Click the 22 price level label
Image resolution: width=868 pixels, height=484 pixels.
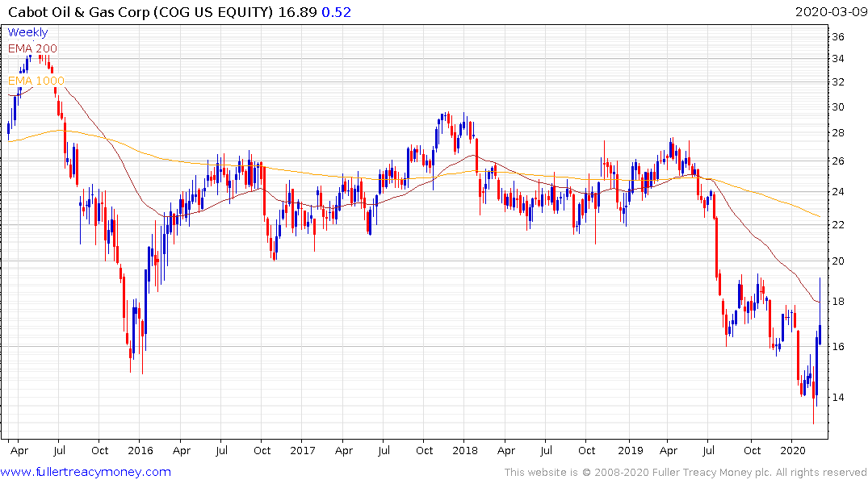(838, 224)
